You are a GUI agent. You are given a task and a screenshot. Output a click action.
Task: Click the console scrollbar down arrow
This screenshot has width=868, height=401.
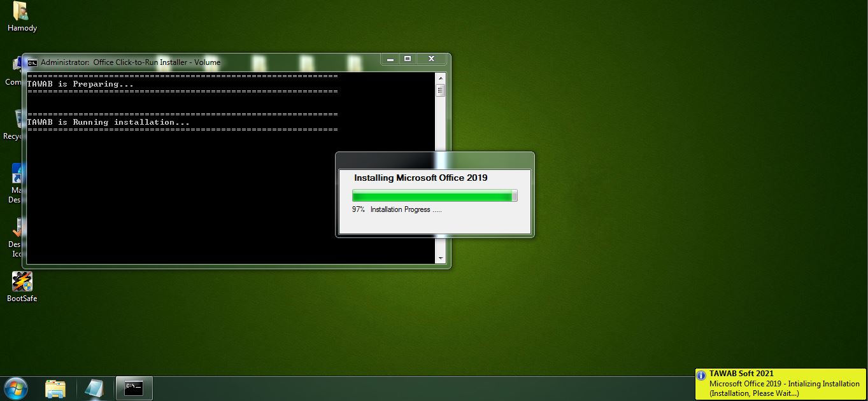tap(440, 258)
